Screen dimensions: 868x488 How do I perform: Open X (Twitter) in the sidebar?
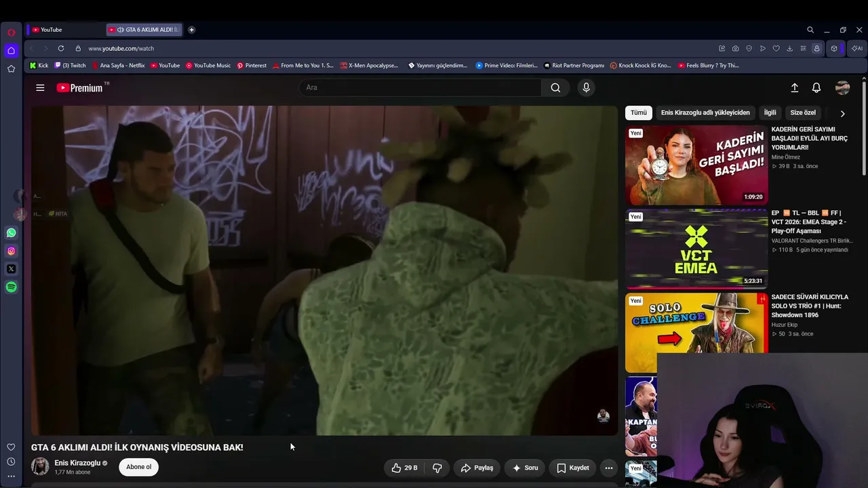click(x=11, y=269)
